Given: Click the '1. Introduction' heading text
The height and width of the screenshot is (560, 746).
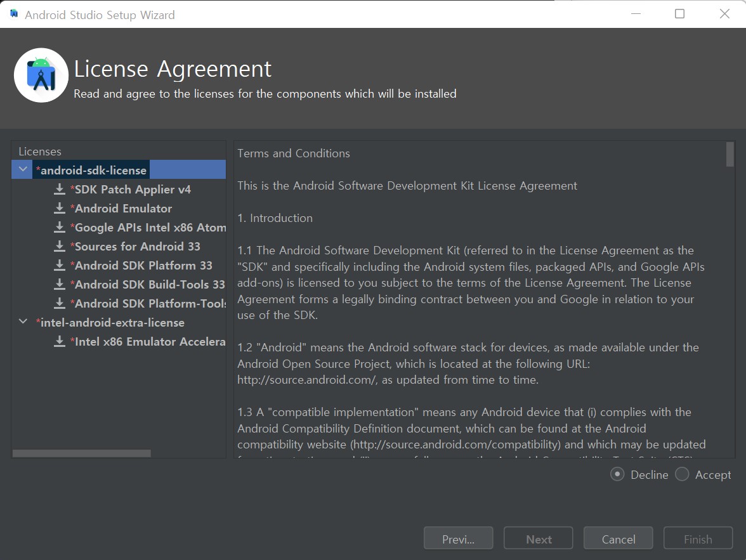Looking at the screenshot, I should coord(275,218).
